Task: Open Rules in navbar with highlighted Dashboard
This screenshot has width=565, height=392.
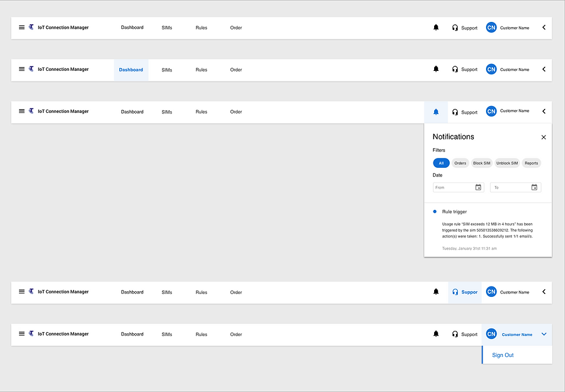Action: pos(201,70)
